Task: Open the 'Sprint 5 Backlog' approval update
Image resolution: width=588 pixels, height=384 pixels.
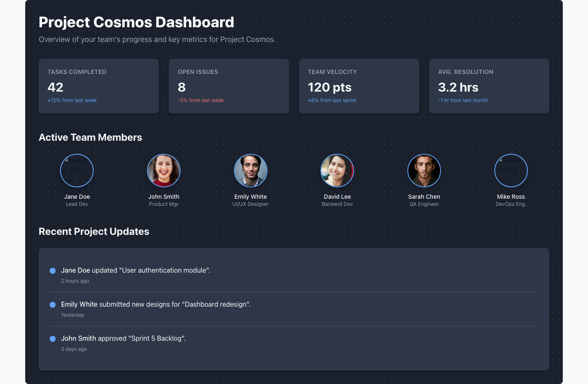Action: pos(123,338)
